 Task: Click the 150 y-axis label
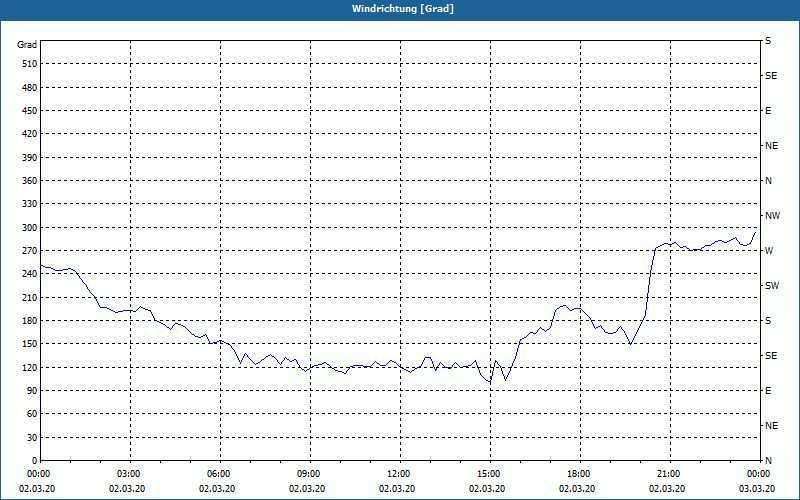coord(30,344)
